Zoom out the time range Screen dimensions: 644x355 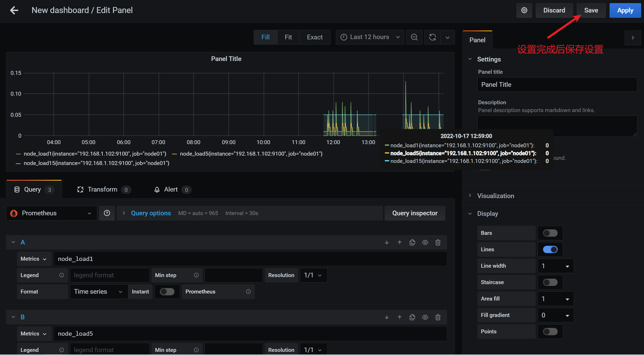click(414, 37)
